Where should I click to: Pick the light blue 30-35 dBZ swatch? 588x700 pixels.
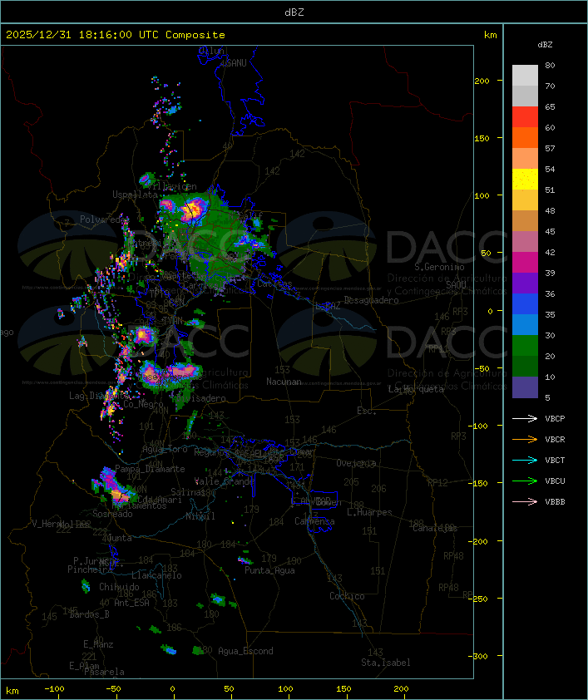pyautogui.click(x=525, y=324)
